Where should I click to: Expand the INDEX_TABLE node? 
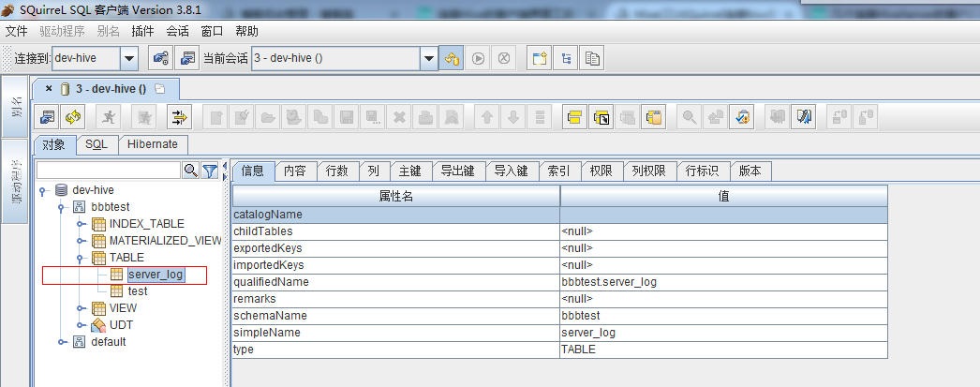[x=80, y=224]
